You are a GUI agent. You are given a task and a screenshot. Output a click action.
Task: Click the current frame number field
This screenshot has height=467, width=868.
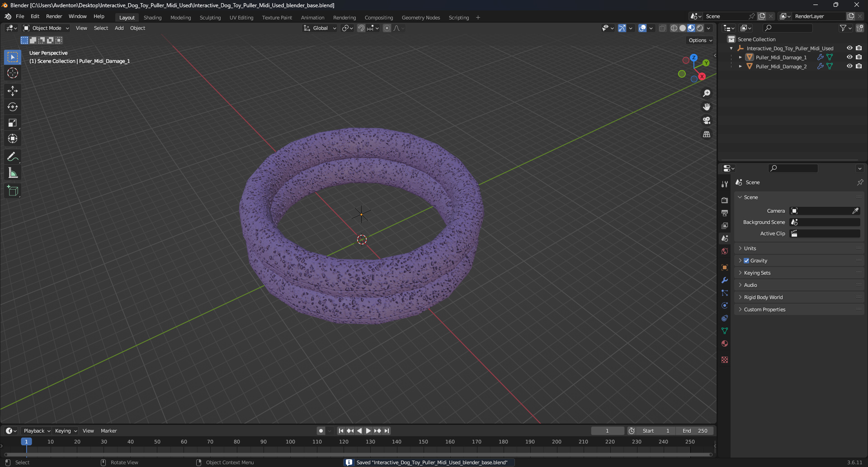click(x=607, y=431)
